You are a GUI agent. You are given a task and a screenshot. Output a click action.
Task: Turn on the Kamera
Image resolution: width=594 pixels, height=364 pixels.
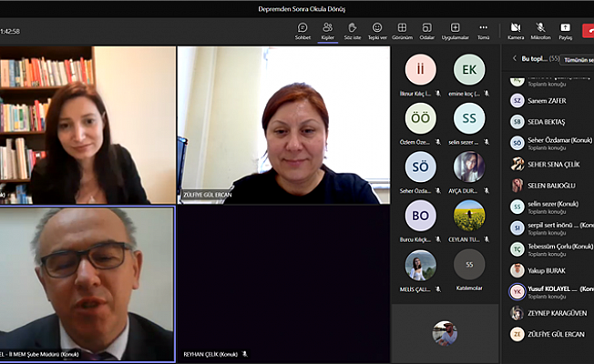(x=516, y=30)
